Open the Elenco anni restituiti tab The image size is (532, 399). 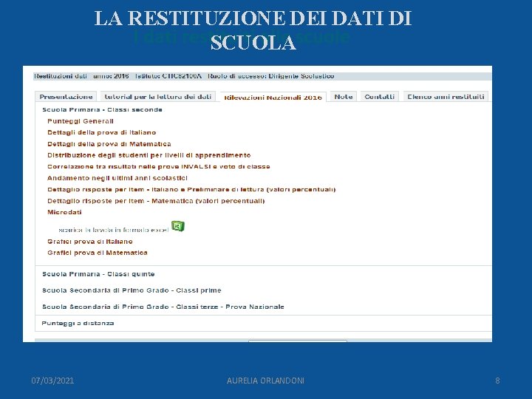(446, 97)
